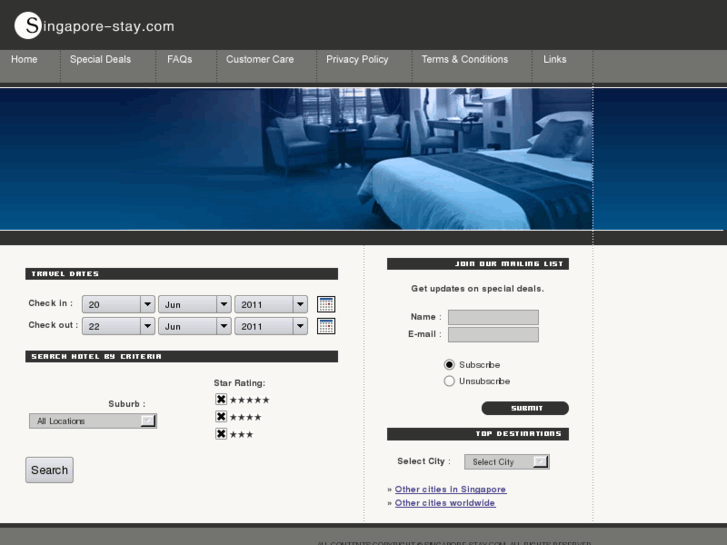Click the Submit mailing list button

tap(525, 408)
